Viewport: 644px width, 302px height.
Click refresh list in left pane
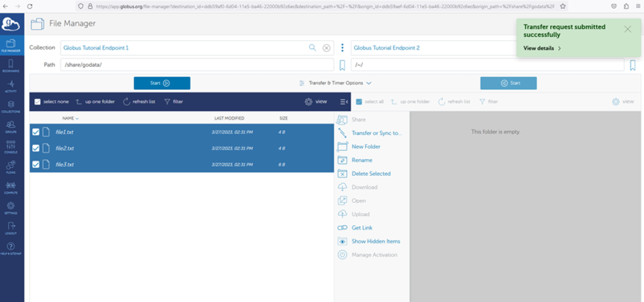coord(139,102)
